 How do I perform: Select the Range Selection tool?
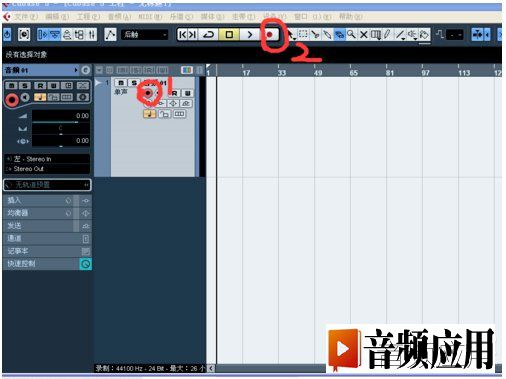tap(303, 34)
